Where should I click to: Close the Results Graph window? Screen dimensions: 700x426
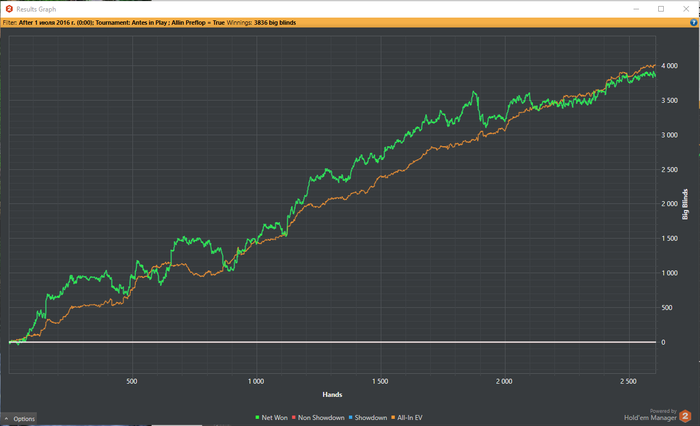coord(686,9)
